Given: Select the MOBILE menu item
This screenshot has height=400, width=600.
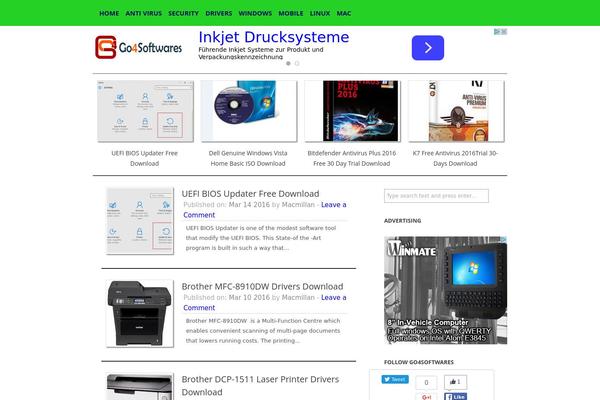Looking at the screenshot, I should click(x=291, y=13).
